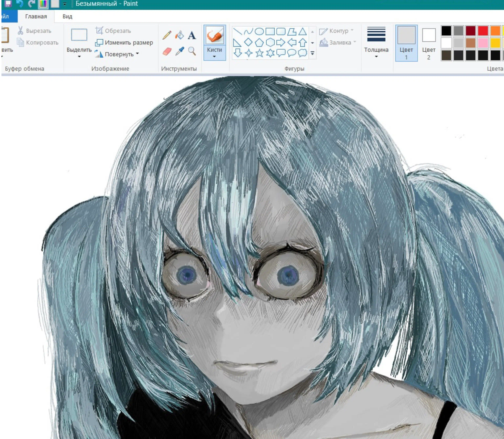The height and width of the screenshot is (439, 504).
Task: Choose the Right triangle shape
Action: pyautogui.click(x=237, y=42)
